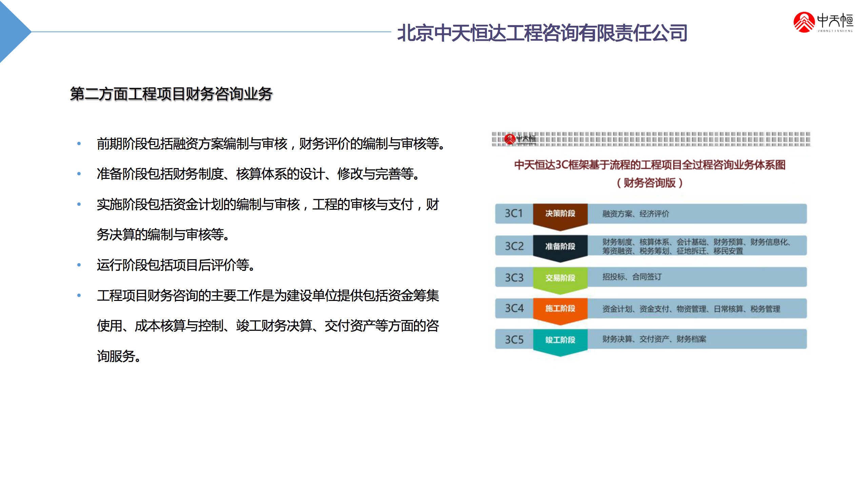868x488 pixels.
Task: Click the text 资金计划、资金支付、物资管理
Action: tap(691, 309)
